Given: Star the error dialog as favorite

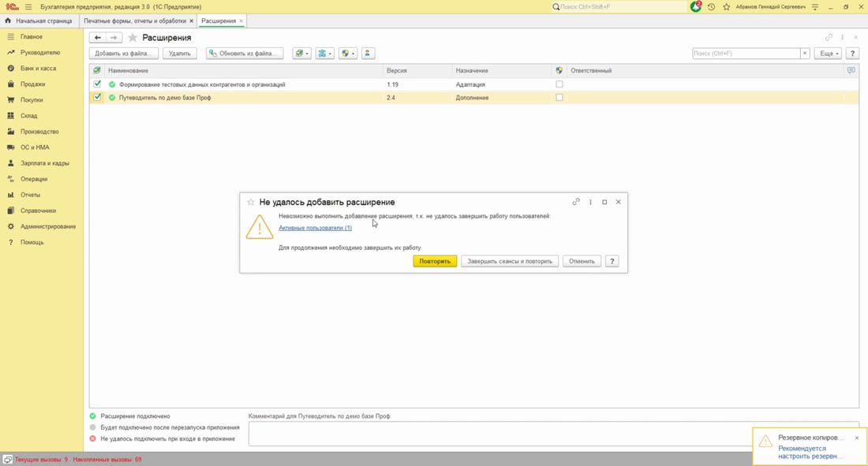Looking at the screenshot, I should pyautogui.click(x=251, y=202).
